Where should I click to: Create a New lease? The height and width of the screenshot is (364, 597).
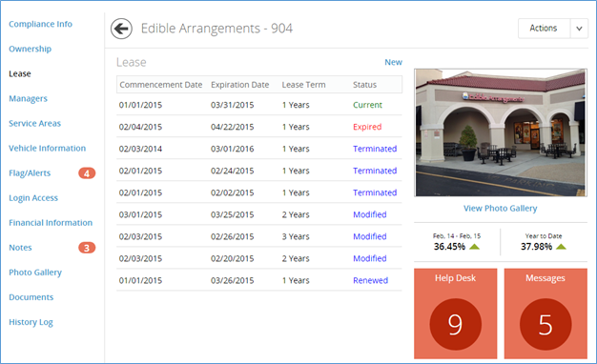coord(393,62)
